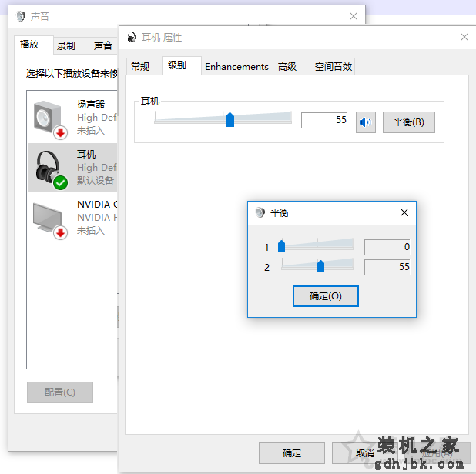This screenshot has height=474, width=476.
Task: Close the 耳机 属性 window
Action: (464, 37)
